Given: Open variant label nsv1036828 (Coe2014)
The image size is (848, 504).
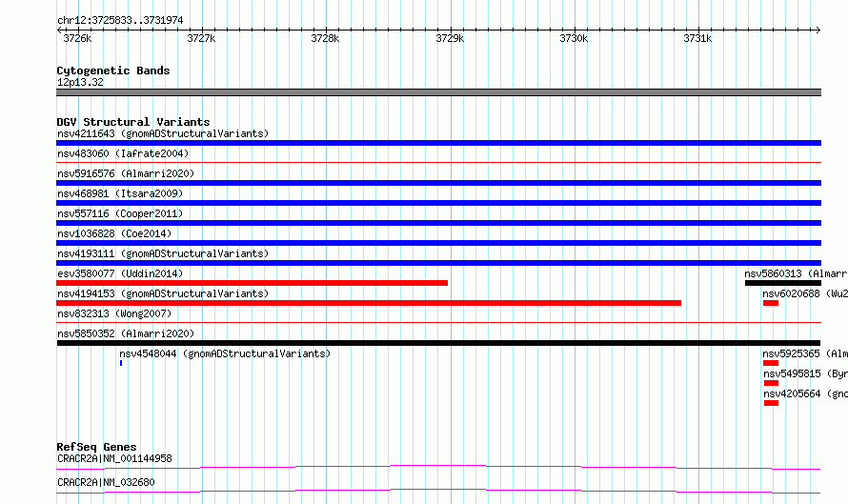Looking at the screenshot, I should point(114,233).
